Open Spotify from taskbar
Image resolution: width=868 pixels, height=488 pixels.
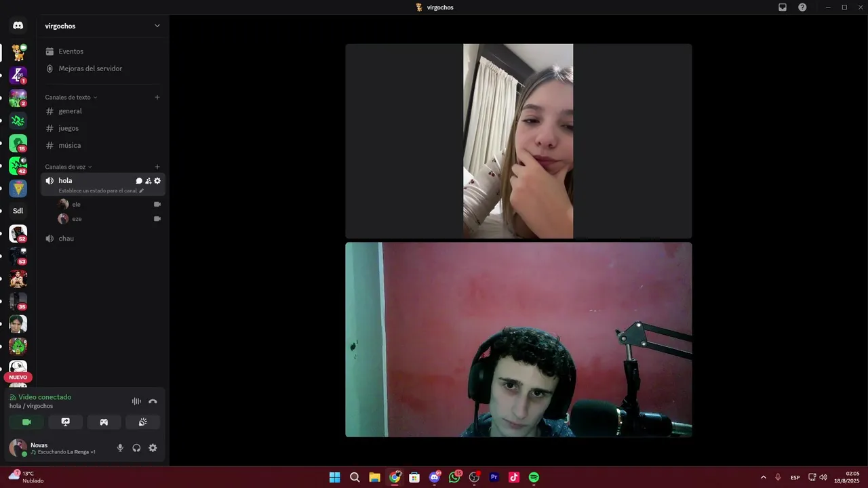[534, 477]
